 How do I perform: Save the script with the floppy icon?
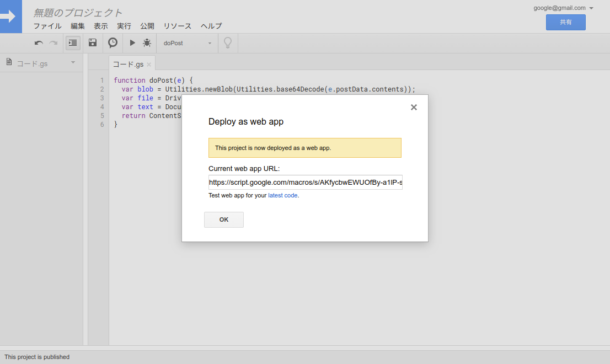click(x=93, y=43)
